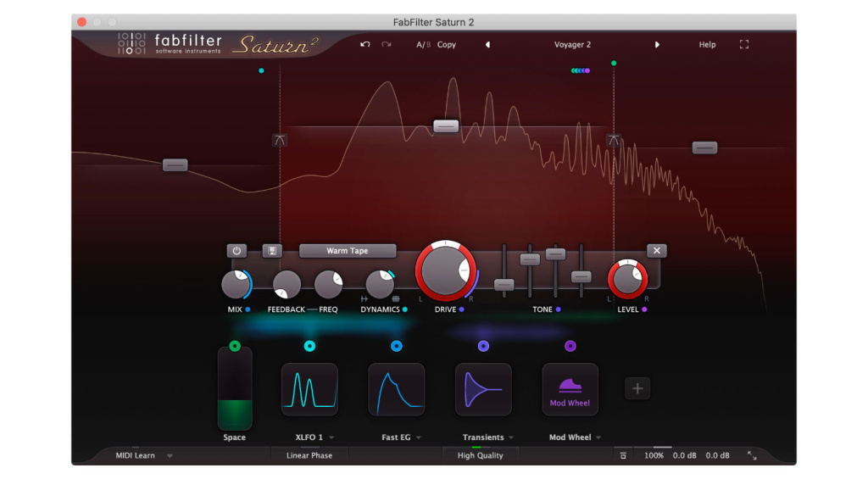Click the second 0.0 dB value
This screenshot has width=868, height=479.
tap(717, 456)
